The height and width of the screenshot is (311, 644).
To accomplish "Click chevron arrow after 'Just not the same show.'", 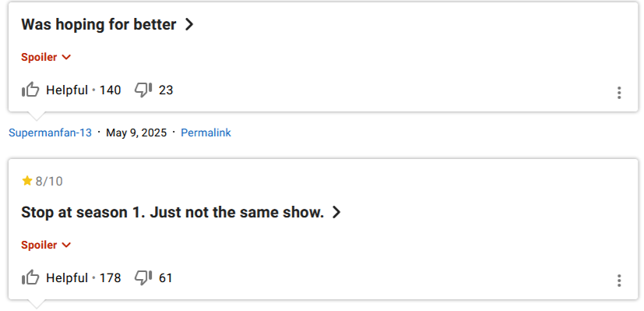I will click(336, 213).
